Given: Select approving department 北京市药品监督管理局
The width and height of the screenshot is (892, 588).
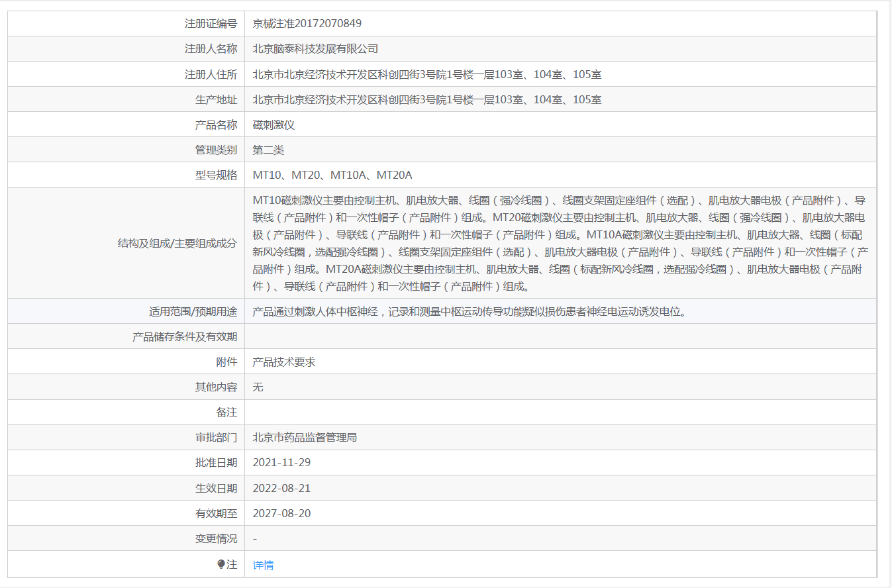Looking at the screenshot, I should 305,438.
